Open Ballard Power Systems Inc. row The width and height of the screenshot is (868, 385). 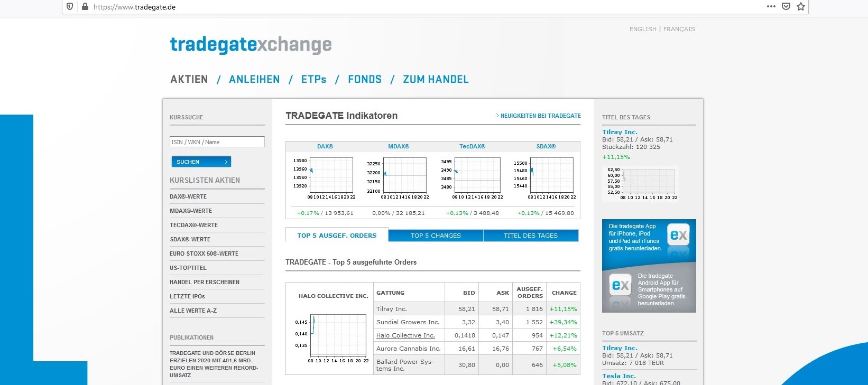click(x=405, y=365)
